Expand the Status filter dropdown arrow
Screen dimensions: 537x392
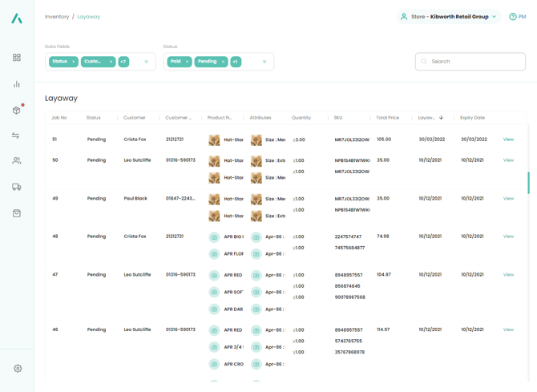click(x=264, y=62)
